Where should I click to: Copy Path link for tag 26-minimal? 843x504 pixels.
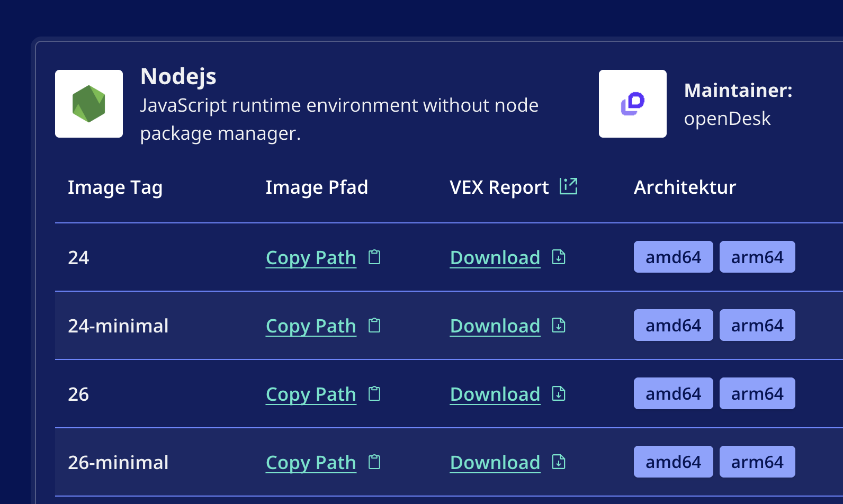tap(311, 463)
